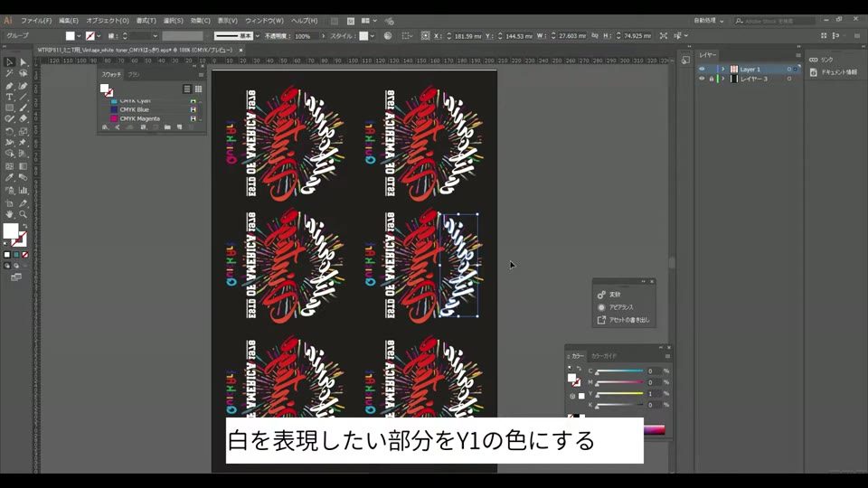The width and height of the screenshot is (868, 488).
Task: Select the Blend tool
Action: [24, 178]
